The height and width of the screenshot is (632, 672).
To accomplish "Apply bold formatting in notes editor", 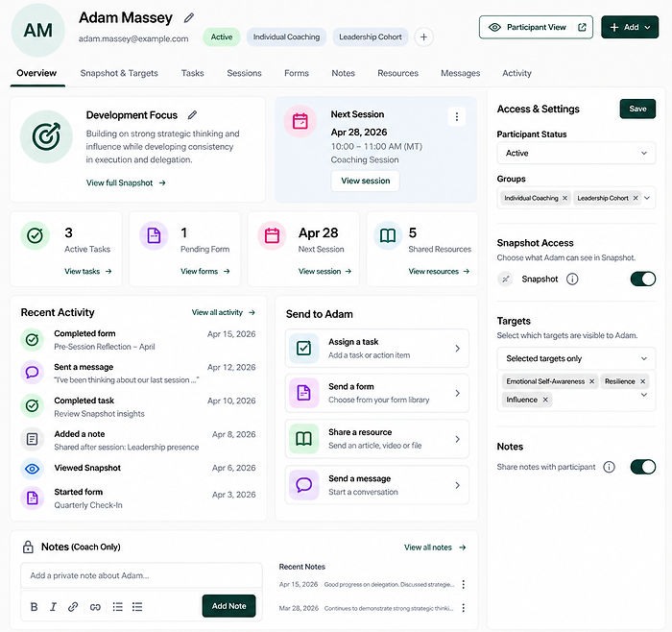I will click(x=34, y=607).
